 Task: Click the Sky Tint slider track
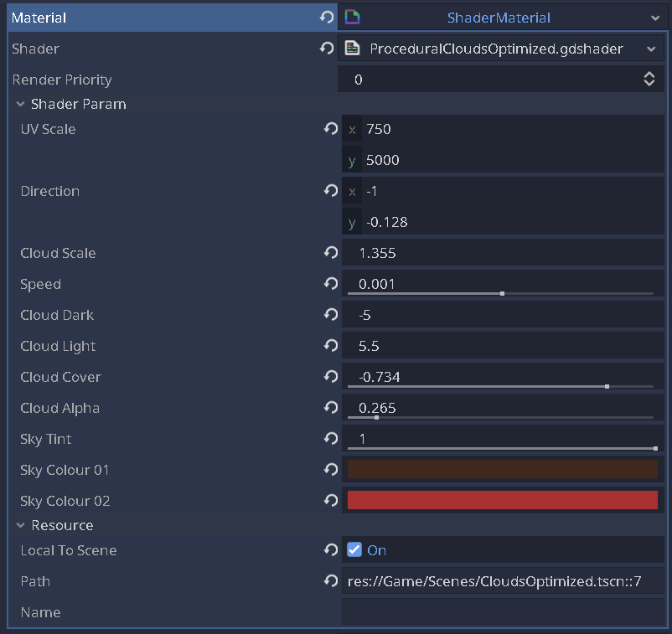point(500,448)
